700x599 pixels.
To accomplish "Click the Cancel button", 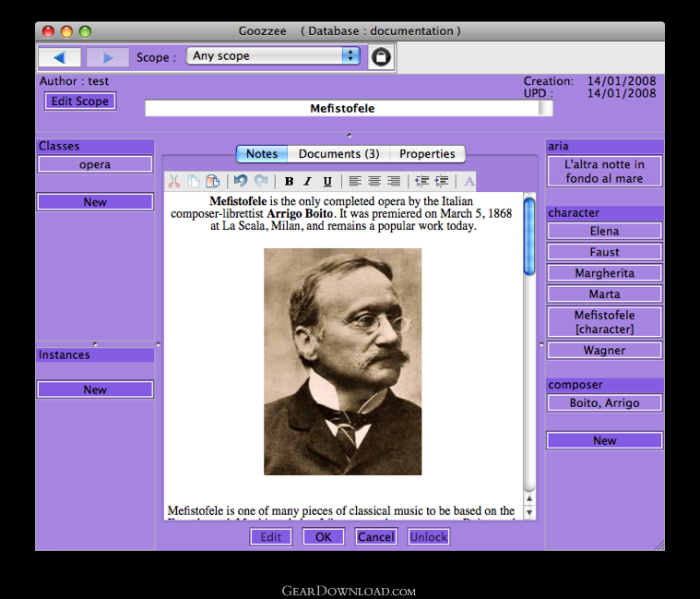I will point(376,537).
